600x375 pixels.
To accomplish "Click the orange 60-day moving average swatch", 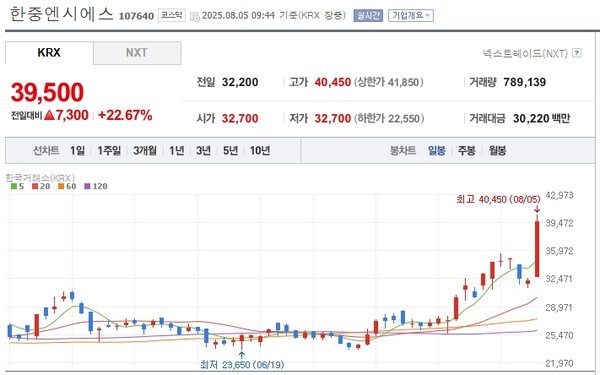I will (61, 186).
